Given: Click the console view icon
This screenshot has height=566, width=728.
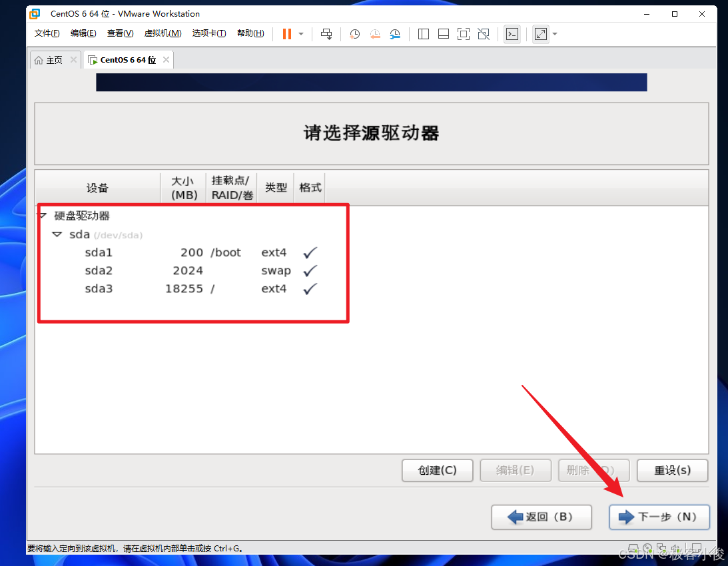Looking at the screenshot, I should [512, 34].
